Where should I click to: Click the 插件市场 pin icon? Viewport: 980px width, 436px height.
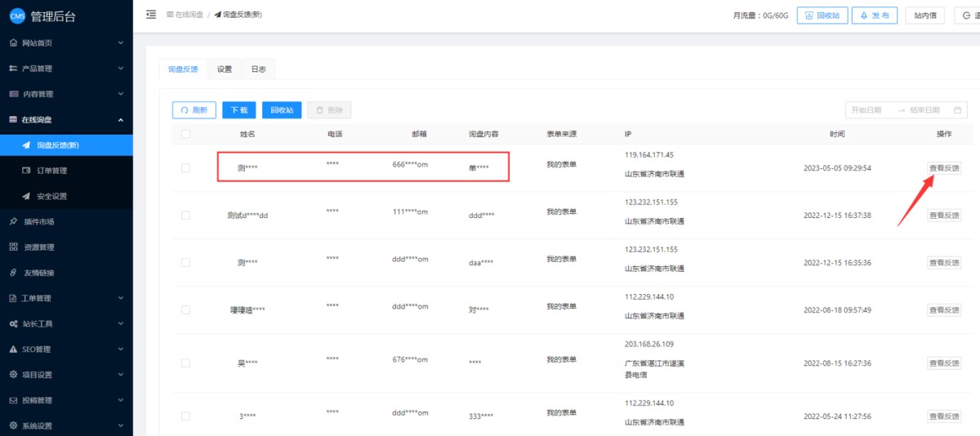[13, 221]
